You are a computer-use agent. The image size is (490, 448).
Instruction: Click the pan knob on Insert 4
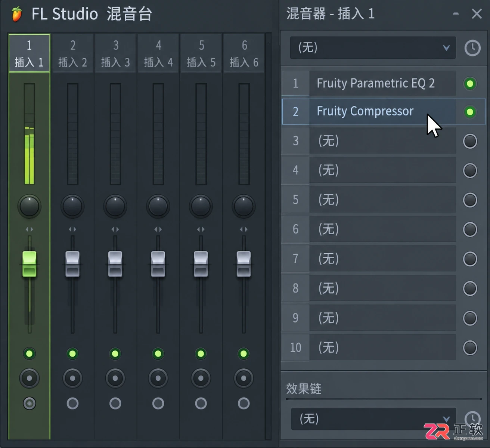tap(158, 206)
